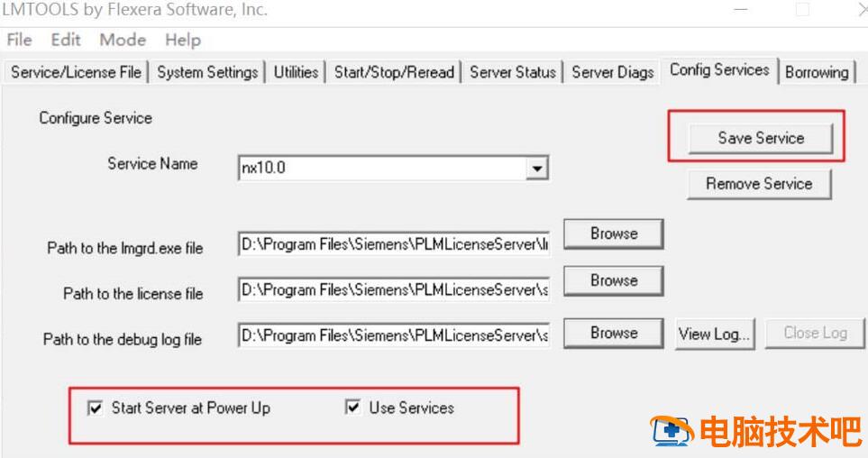Switch to the Service/License File tab
This screenshot has width=868, height=458.
pos(76,72)
